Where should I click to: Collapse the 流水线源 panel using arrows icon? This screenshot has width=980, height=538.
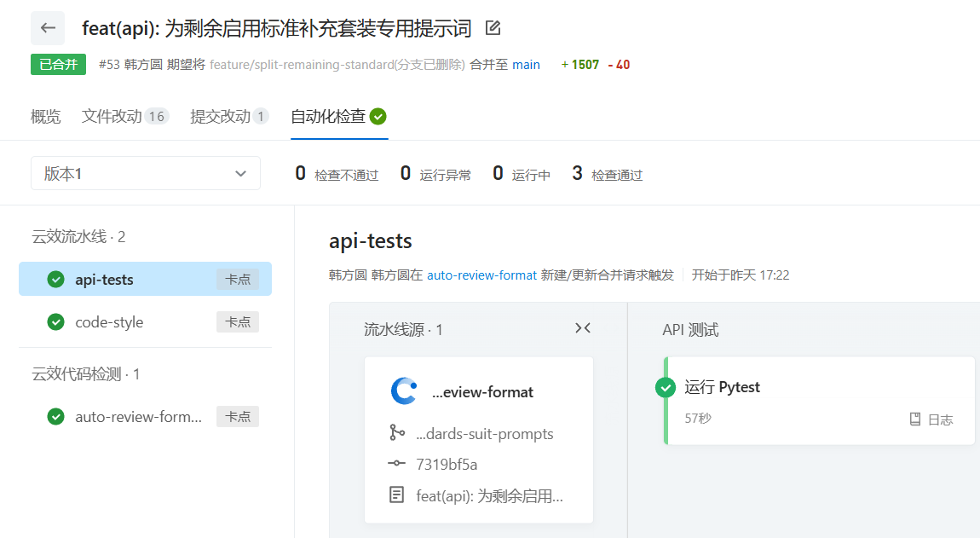pos(583,328)
